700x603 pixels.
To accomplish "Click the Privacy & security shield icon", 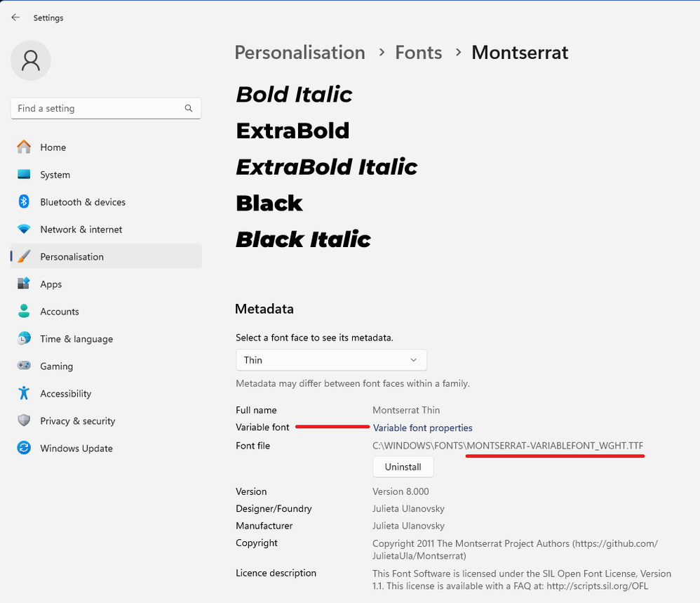I will point(24,421).
